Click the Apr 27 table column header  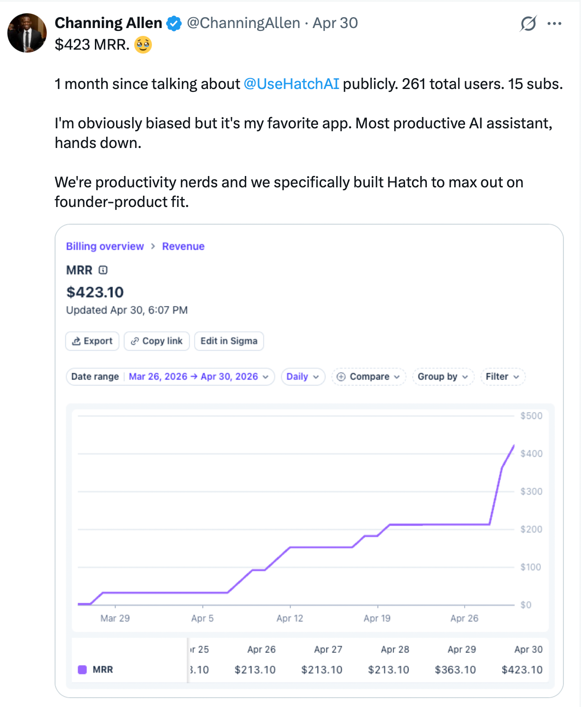pos(328,649)
